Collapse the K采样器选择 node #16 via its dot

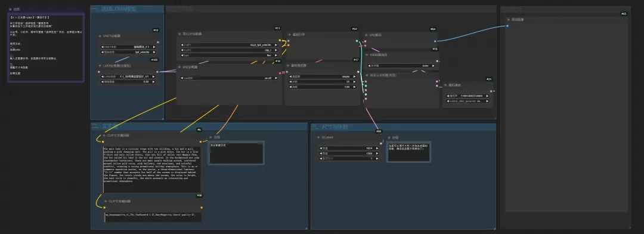(366, 55)
